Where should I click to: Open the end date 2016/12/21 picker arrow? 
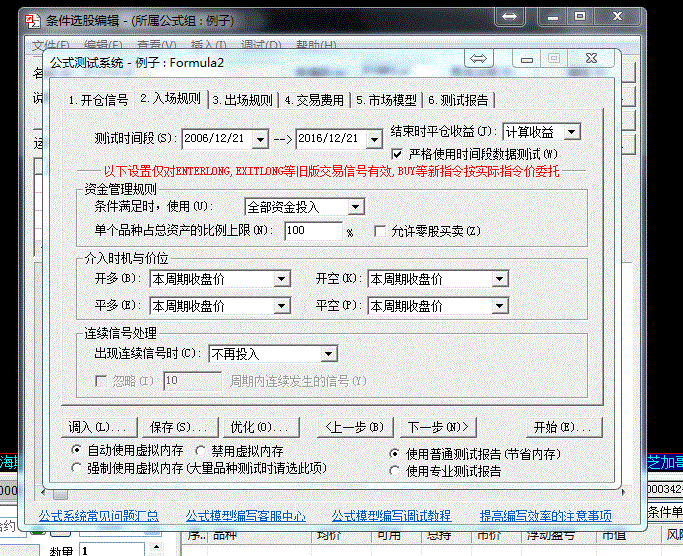click(375, 137)
